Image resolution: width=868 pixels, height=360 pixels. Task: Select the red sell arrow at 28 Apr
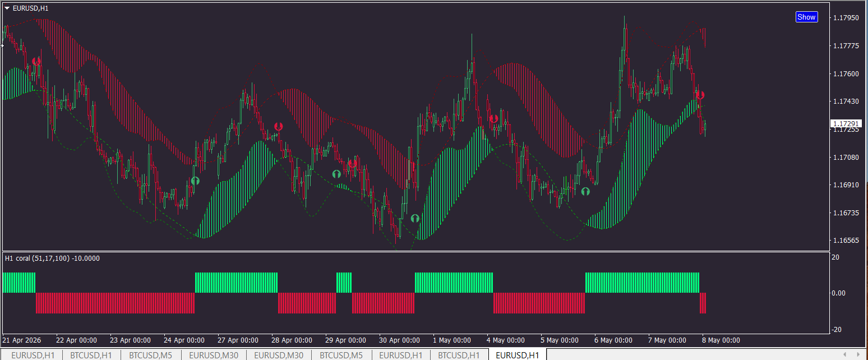[279, 127]
